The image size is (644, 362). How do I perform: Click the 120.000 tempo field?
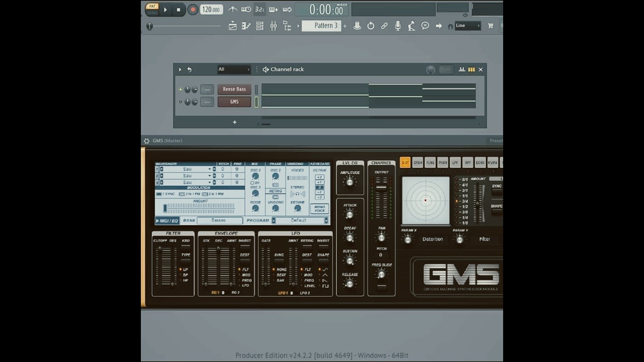[211, 10]
